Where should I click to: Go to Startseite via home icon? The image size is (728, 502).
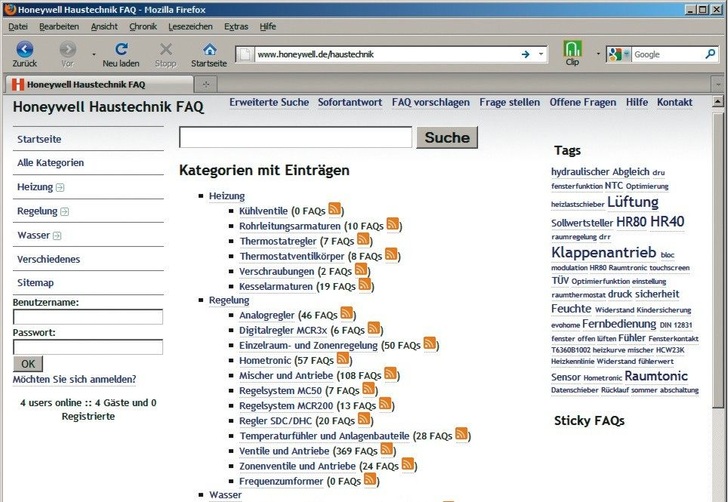209,50
